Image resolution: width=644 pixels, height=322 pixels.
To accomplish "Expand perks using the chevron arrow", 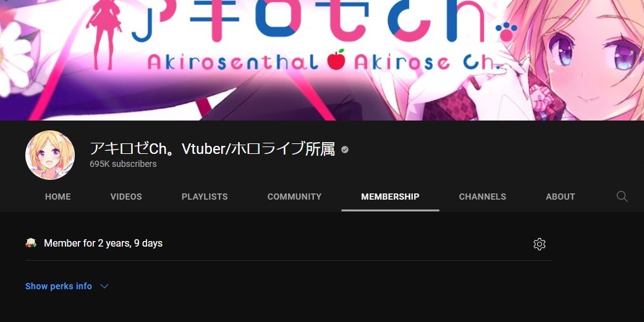I will click(104, 286).
